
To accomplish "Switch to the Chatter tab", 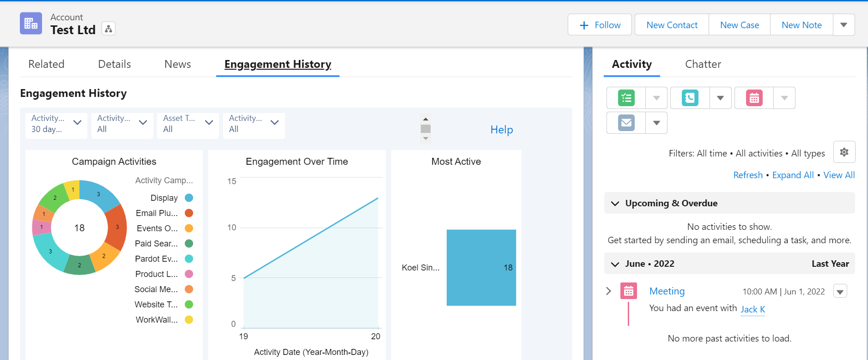I will pos(703,64).
